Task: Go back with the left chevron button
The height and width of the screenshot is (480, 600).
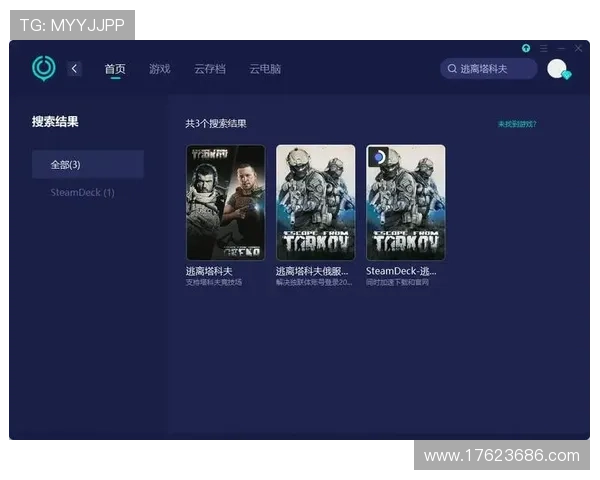Action: point(75,69)
